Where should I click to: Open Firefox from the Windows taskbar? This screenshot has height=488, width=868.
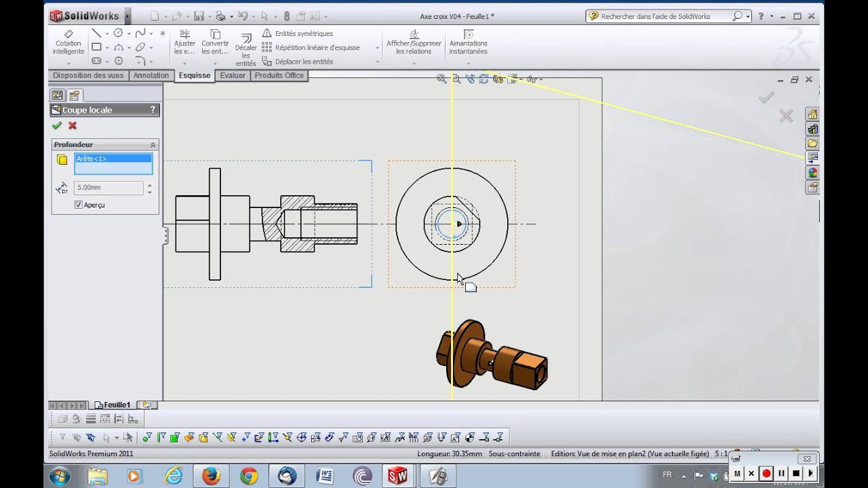coord(211,476)
